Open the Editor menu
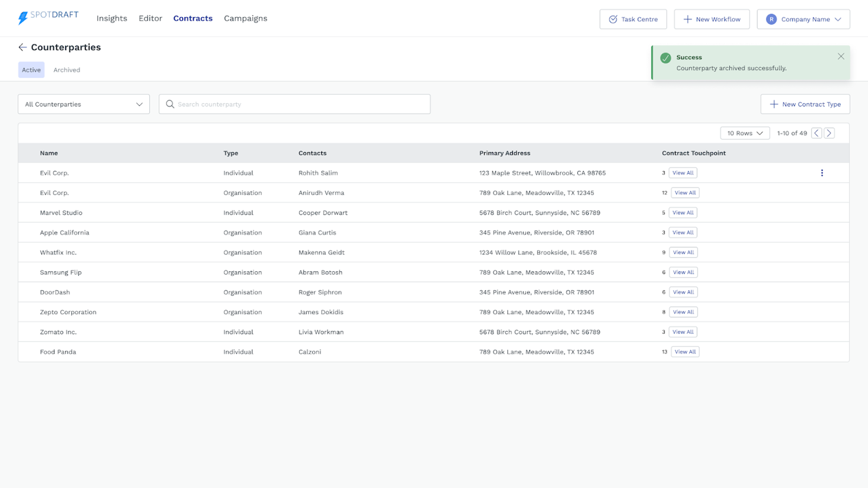868x488 pixels. coord(150,18)
